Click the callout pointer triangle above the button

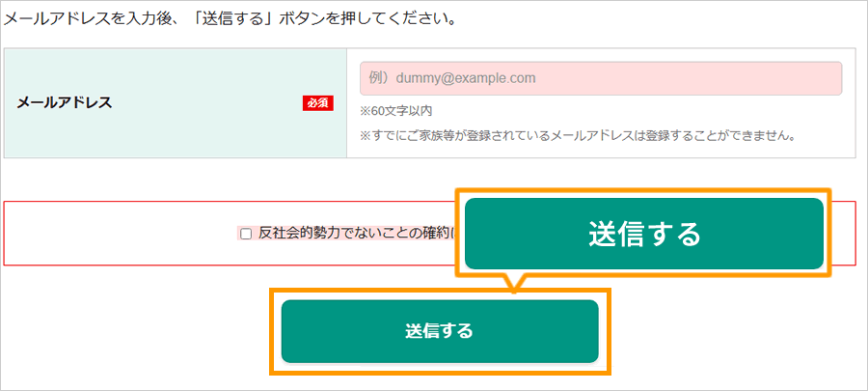click(514, 284)
